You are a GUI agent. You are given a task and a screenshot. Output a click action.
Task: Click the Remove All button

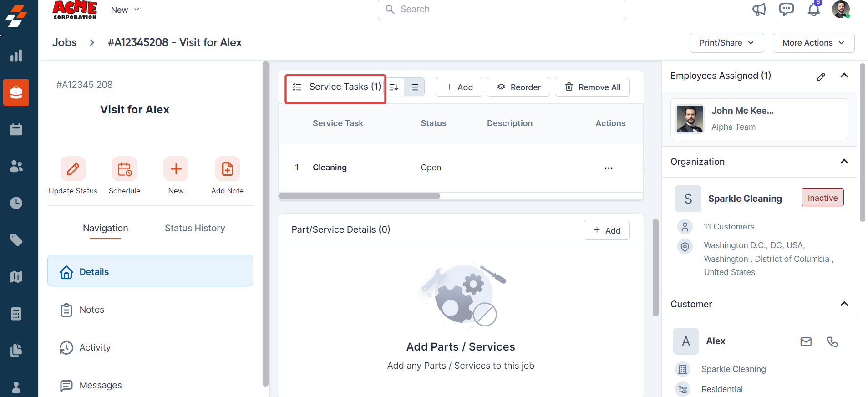coord(592,87)
